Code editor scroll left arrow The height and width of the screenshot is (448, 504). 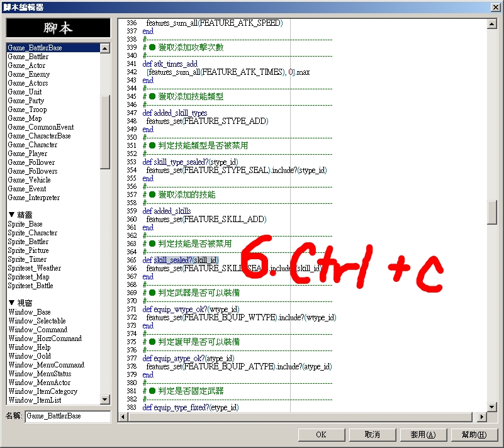[123, 417]
